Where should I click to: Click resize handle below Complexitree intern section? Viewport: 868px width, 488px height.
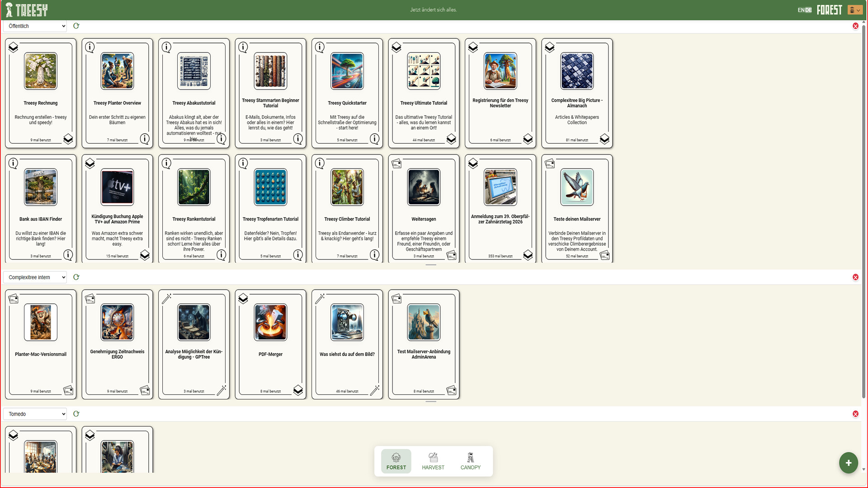pos(431,401)
